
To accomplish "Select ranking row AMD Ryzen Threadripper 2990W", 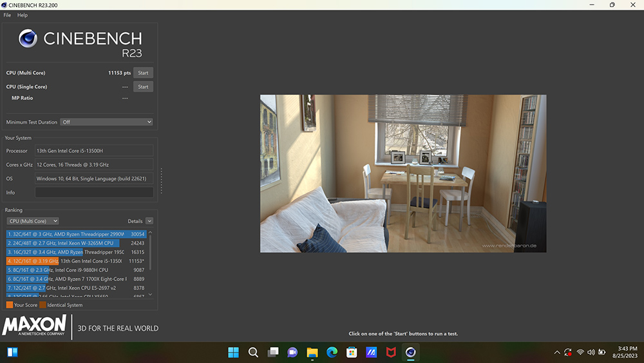I will [x=76, y=234].
